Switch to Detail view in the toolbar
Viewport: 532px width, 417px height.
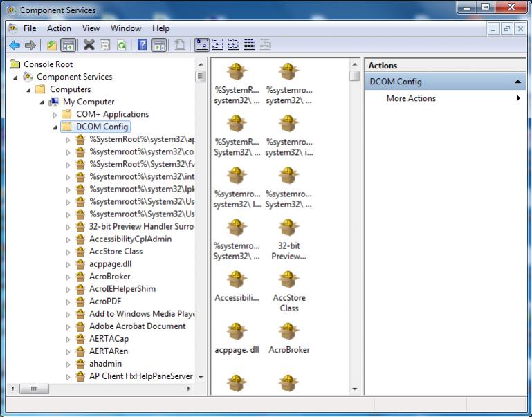249,45
